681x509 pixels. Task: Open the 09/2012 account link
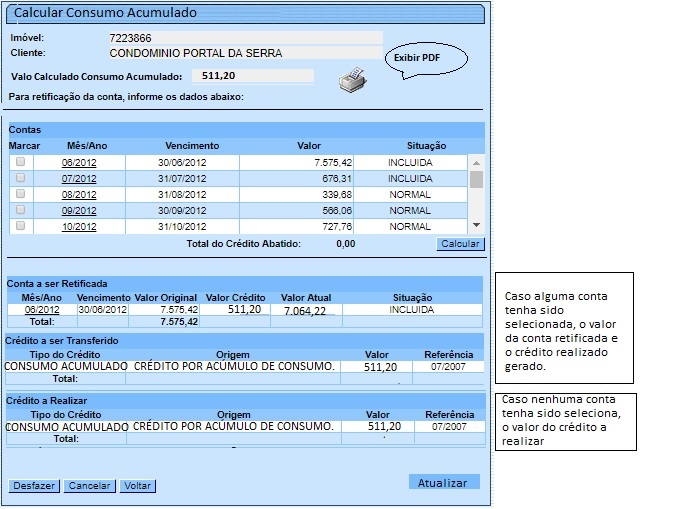79,211
